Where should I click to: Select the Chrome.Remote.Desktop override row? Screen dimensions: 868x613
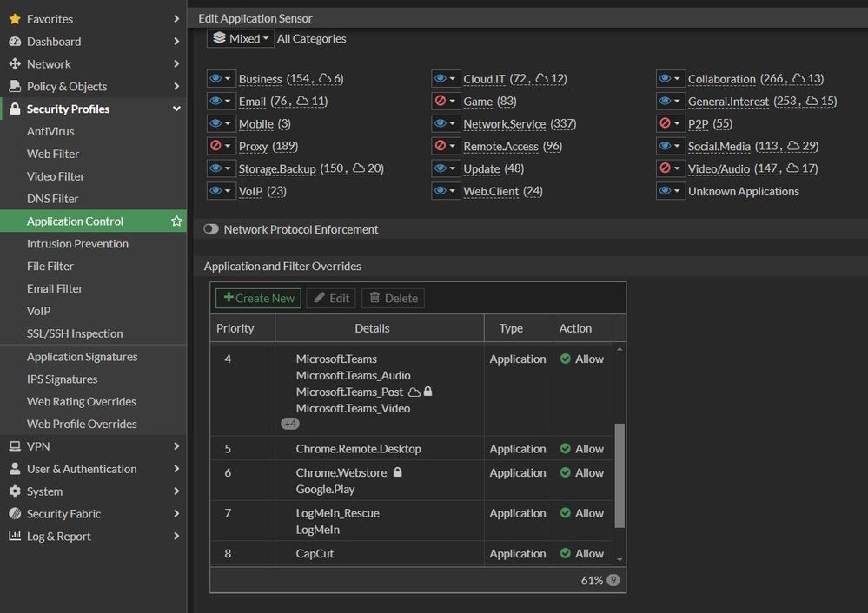(x=358, y=449)
